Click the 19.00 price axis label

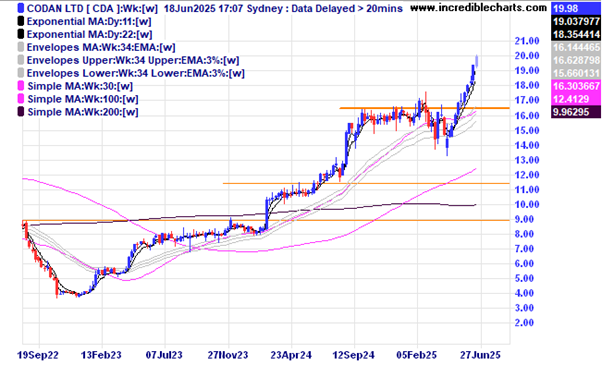527,71
